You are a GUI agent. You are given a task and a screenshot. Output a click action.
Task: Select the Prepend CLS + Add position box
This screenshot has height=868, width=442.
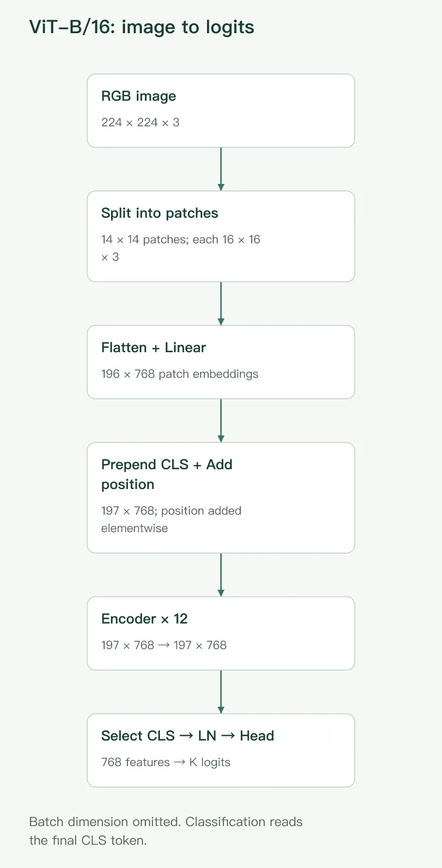point(221,498)
